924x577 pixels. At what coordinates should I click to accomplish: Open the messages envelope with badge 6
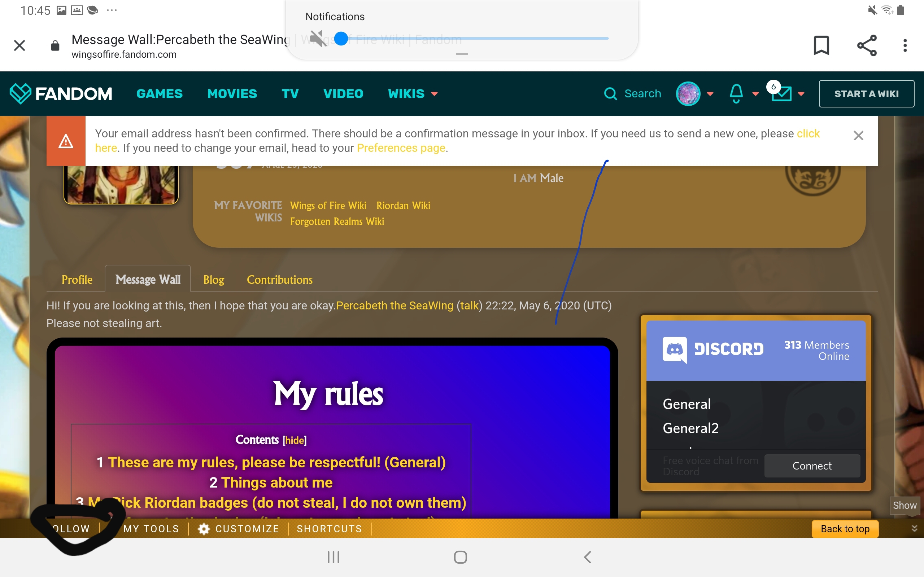click(x=781, y=93)
